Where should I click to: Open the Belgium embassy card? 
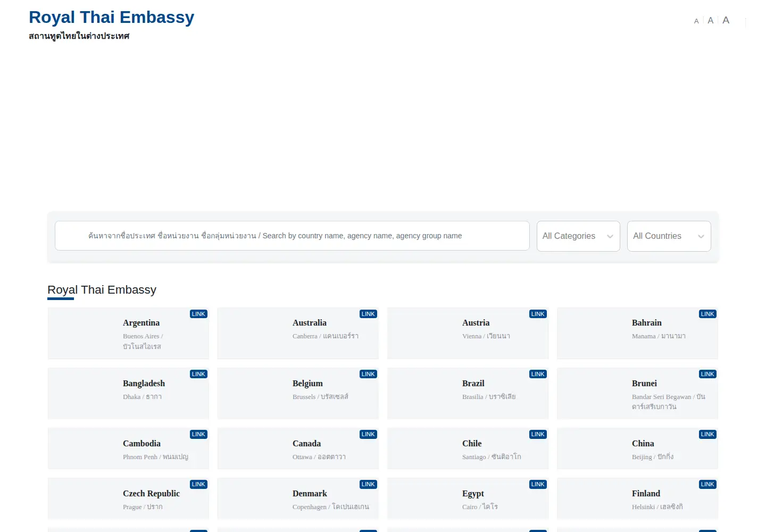[x=298, y=394]
